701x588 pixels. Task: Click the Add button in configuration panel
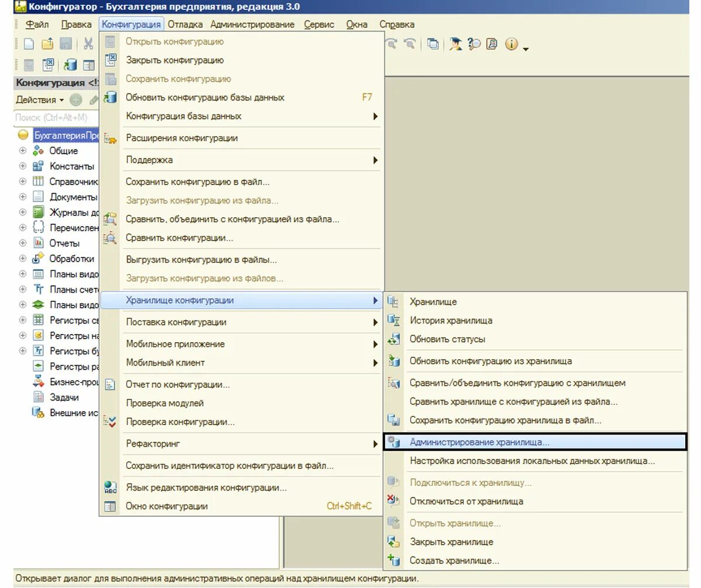coord(75,100)
